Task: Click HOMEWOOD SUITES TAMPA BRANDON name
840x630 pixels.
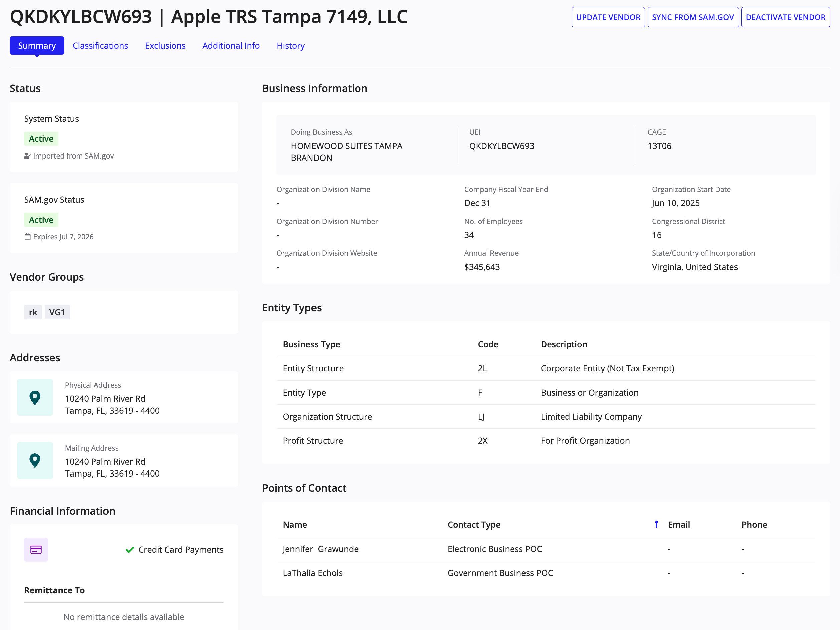Action: coord(346,152)
